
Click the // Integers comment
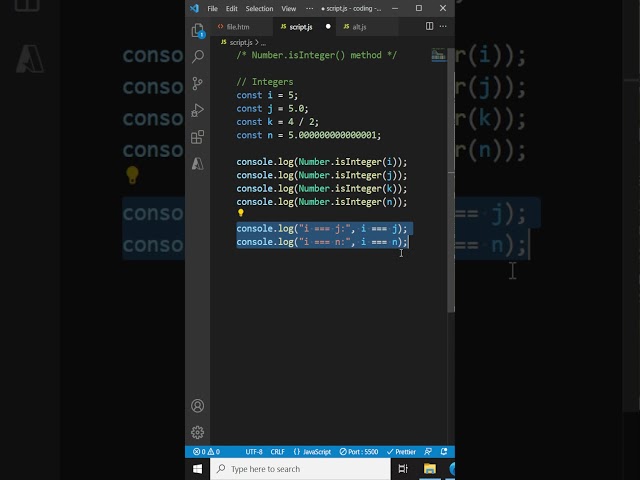264,82
